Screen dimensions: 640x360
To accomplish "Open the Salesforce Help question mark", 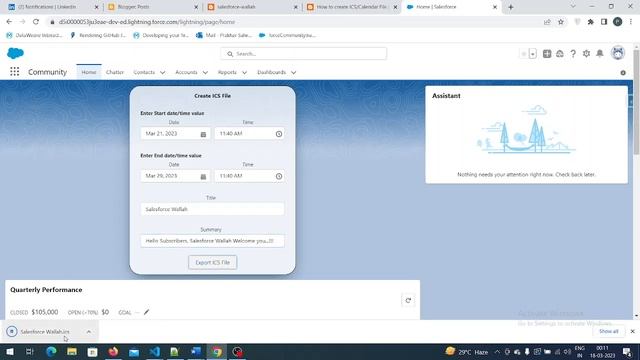I will click(573, 53).
